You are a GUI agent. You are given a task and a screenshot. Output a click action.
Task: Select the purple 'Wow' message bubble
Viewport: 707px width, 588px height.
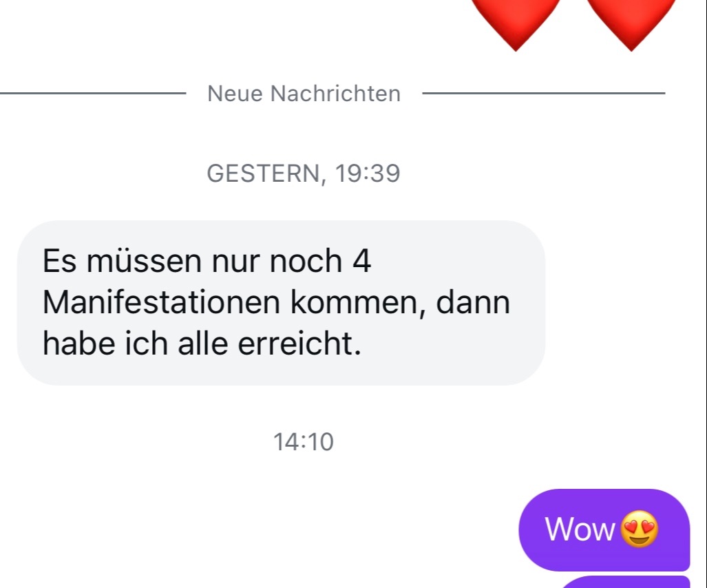[x=604, y=529]
